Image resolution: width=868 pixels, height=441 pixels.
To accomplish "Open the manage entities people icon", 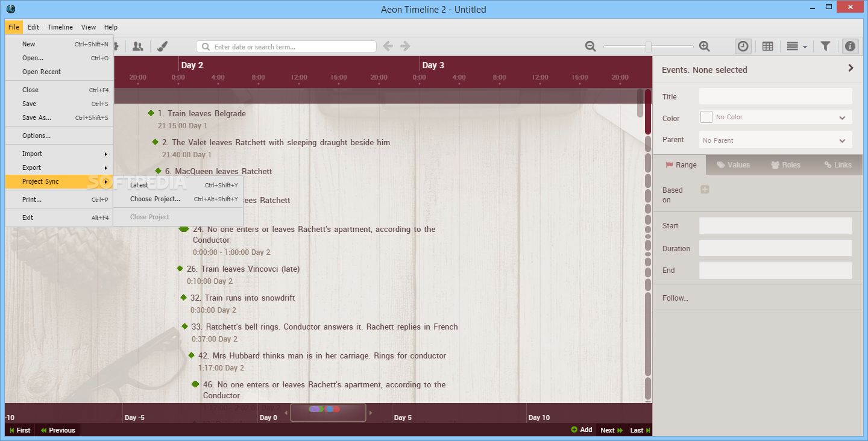I will click(x=138, y=46).
